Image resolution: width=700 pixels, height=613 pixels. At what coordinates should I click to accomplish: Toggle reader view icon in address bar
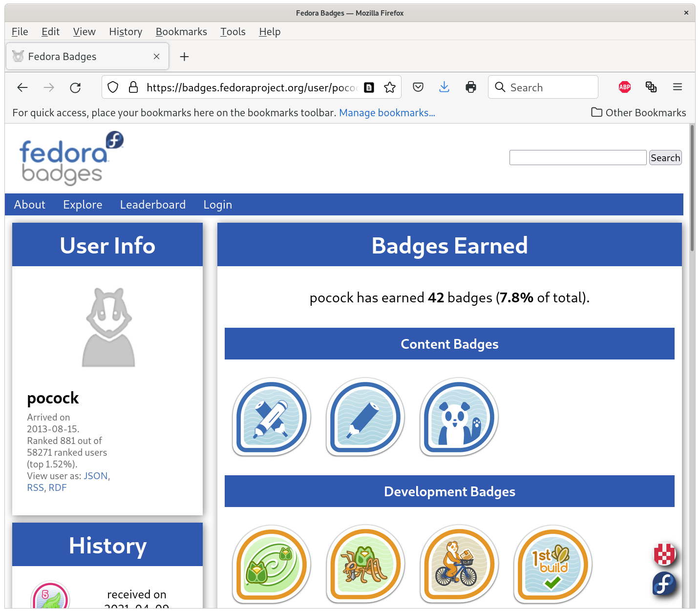point(369,87)
